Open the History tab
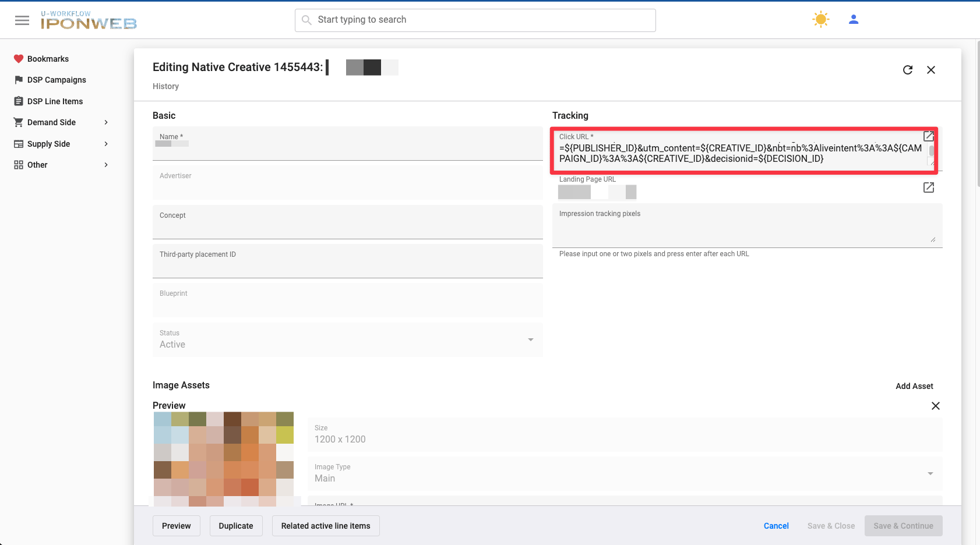 tap(165, 86)
